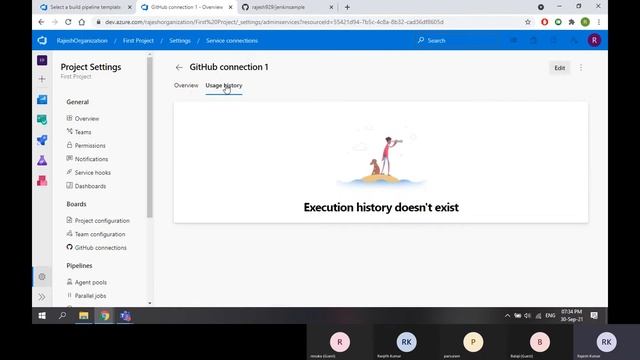The image size is (640, 360).
Task: Open the First Project overview icon in sidebar
Action: 42,60
